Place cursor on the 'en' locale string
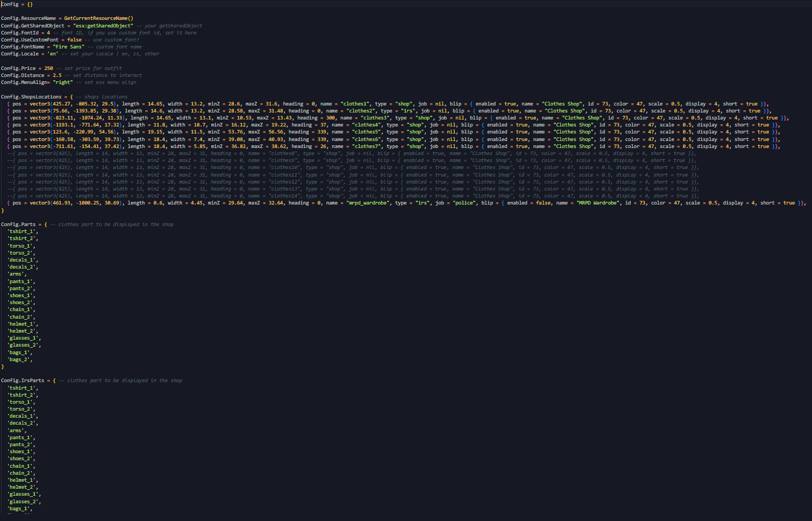The width and height of the screenshot is (812, 521). pyautogui.click(x=53, y=54)
